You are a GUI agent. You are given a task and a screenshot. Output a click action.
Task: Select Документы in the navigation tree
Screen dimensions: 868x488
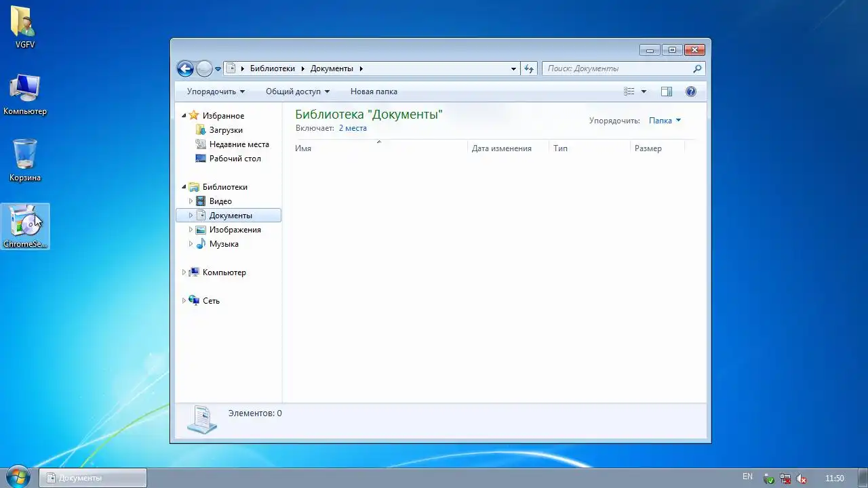tap(231, 216)
